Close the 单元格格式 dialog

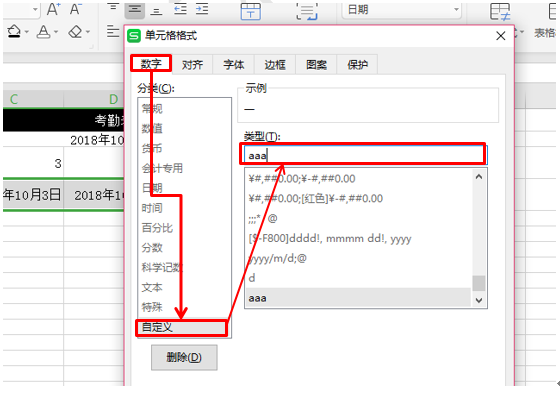click(x=501, y=36)
